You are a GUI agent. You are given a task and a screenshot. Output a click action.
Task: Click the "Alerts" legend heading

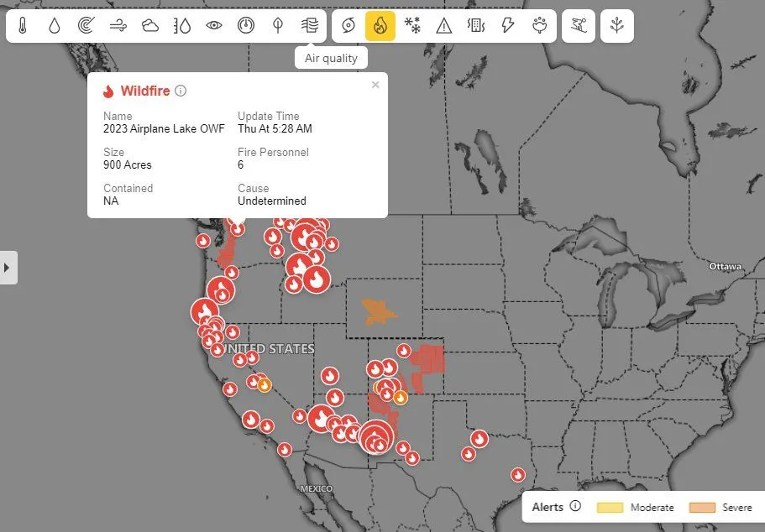548,507
